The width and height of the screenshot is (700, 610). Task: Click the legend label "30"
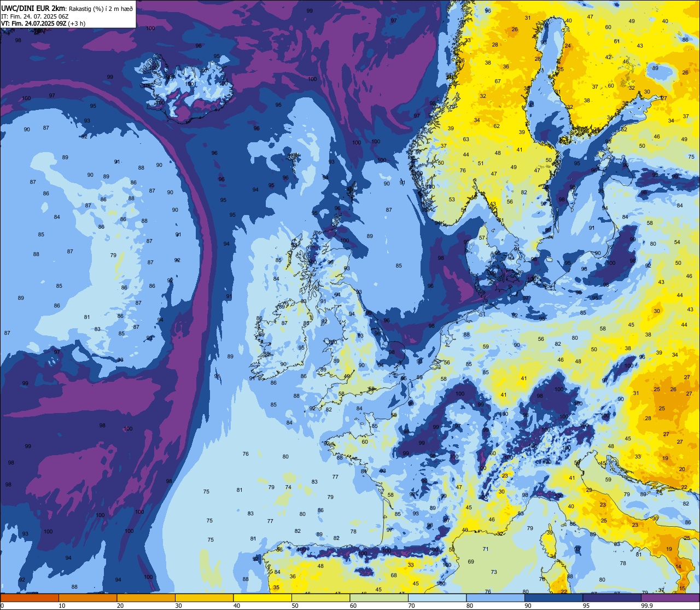(178, 606)
